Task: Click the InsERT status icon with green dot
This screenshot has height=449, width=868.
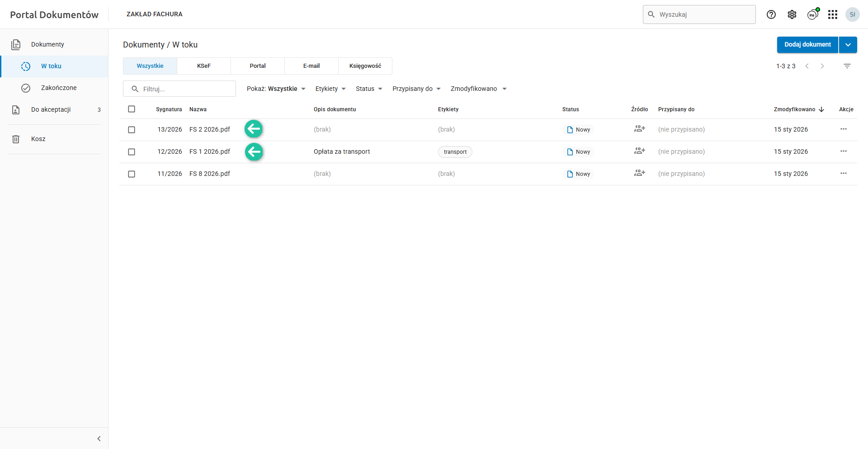Action: (812, 14)
